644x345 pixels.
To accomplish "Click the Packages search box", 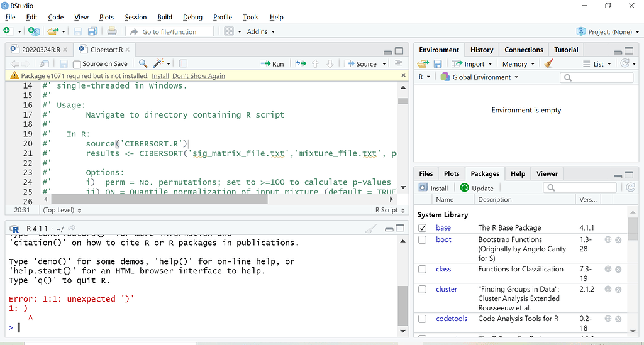I will (x=580, y=188).
